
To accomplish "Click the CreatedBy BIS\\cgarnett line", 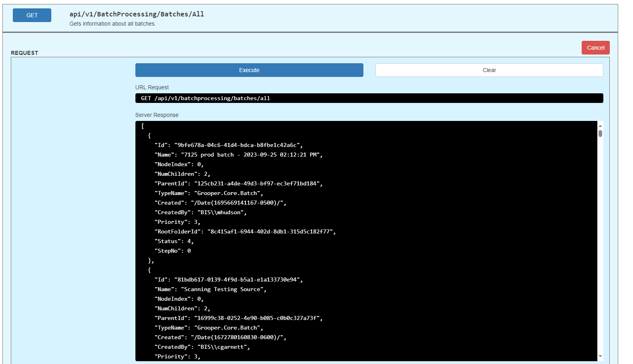I will coord(202,347).
